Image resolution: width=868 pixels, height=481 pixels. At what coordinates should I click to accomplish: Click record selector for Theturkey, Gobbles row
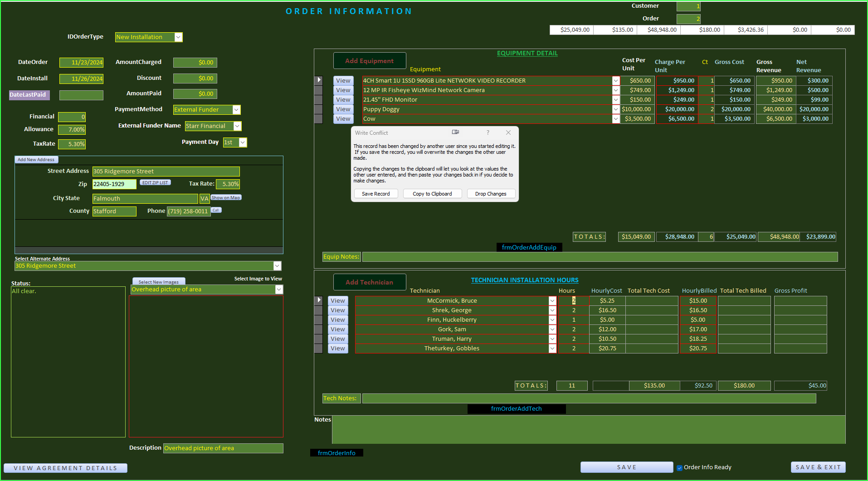coord(319,348)
